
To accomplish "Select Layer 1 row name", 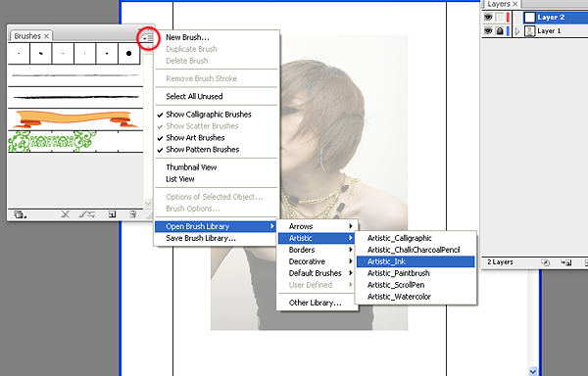I will coord(549,31).
